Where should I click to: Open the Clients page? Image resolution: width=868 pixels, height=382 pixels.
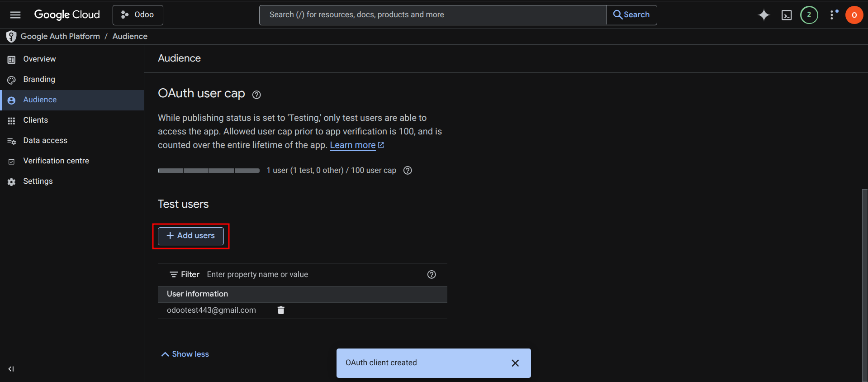pyautogui.click(x=72, y=120)
